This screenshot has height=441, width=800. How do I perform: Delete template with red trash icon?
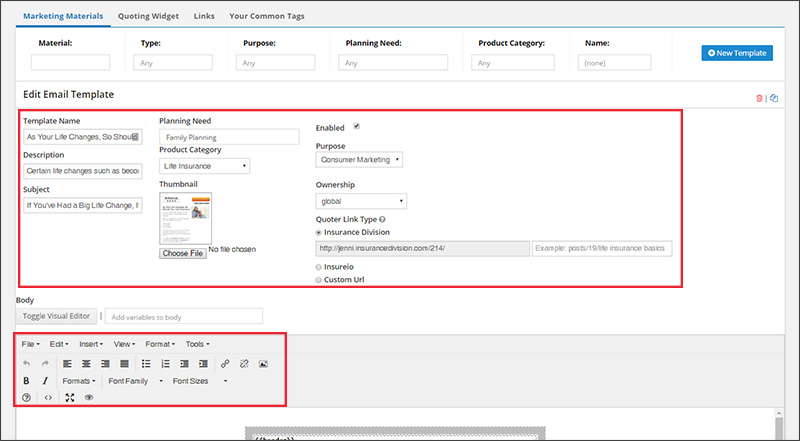(x=759, y=98)
